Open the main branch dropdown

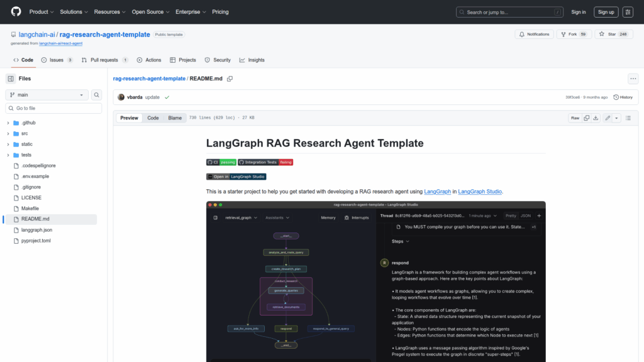tap(47, 95)
